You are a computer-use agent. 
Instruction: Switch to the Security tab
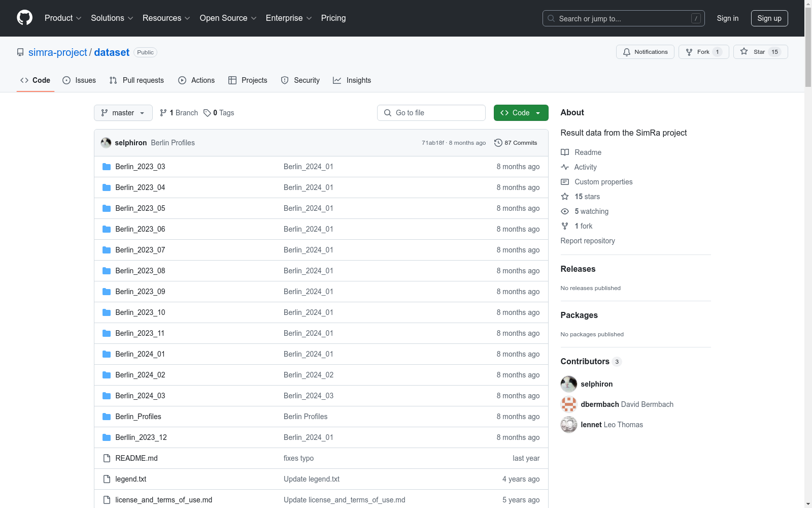(300, 80)
